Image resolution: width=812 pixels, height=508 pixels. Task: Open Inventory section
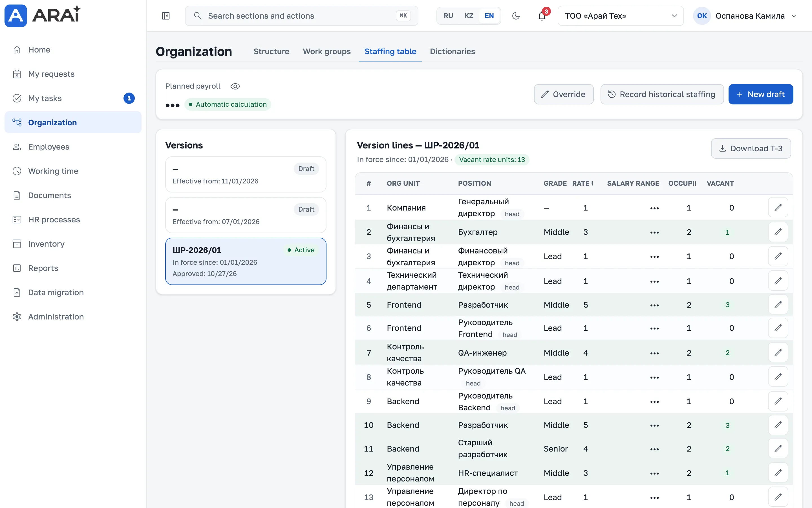click(x=73, y=244)
